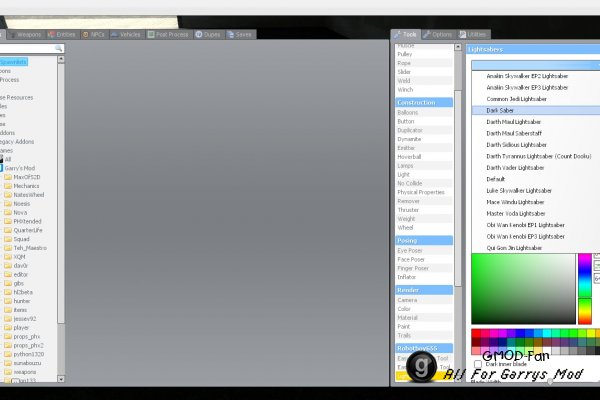
Task: Click the Vehicles tab car icon
Action: (114, 34)
